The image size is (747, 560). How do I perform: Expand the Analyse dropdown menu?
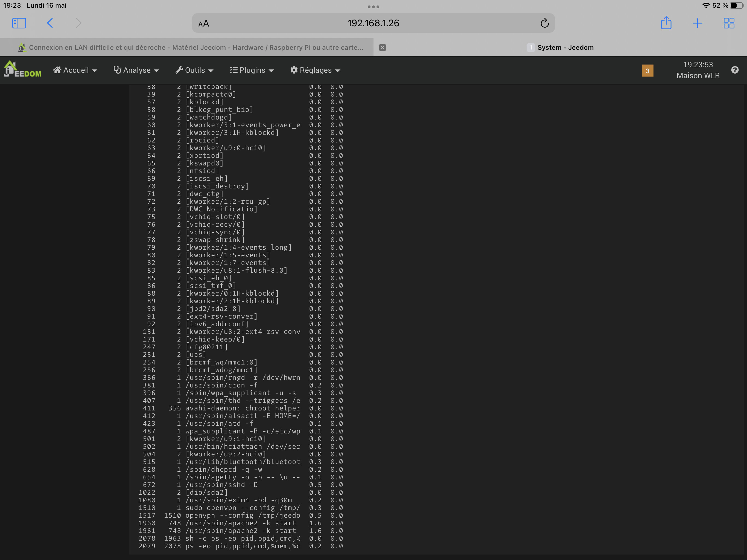(136, 70)
